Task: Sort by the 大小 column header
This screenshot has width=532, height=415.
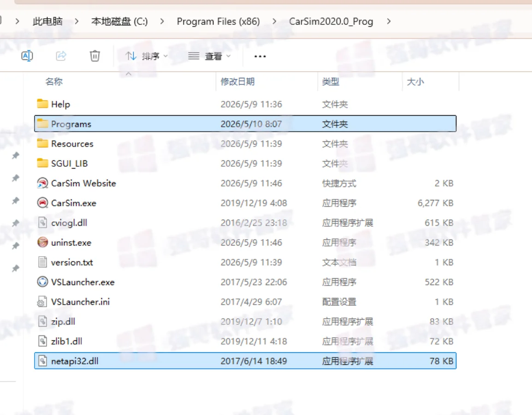Action: pyautogui.click(x=415, y=82)
